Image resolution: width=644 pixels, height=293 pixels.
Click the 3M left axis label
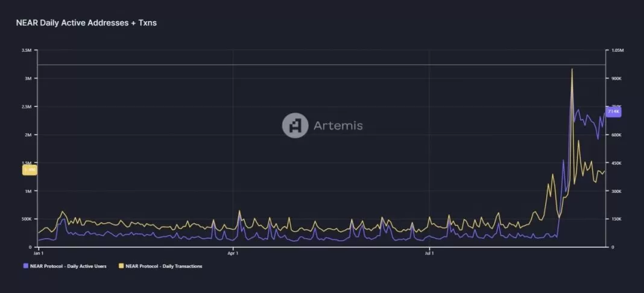click(x=28, y=78)
